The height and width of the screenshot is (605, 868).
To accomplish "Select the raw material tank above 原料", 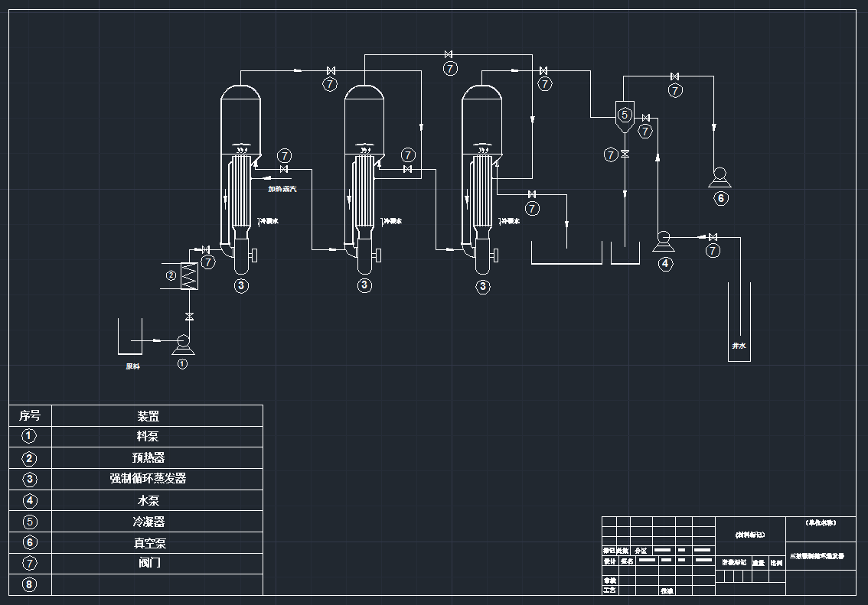I will tap(130, 337).
